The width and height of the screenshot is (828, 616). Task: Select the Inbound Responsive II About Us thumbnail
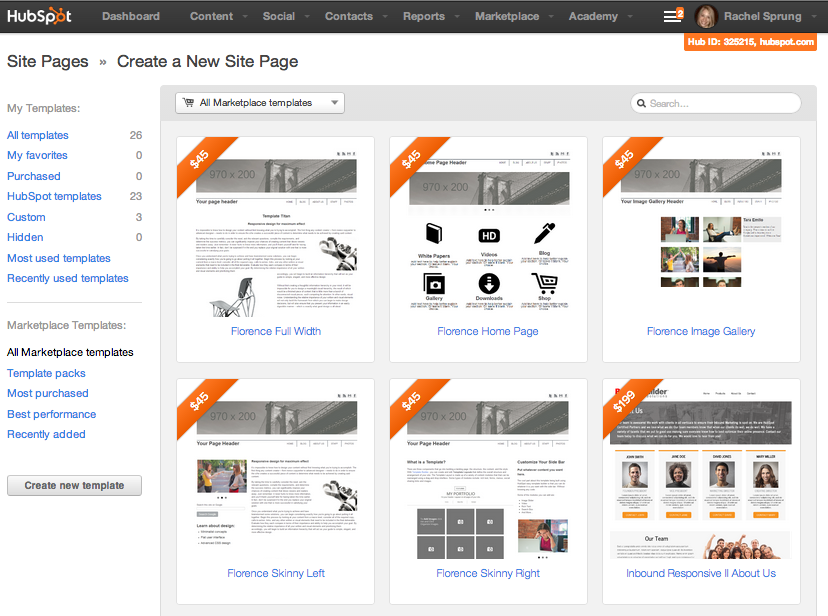tap(701, 474)
